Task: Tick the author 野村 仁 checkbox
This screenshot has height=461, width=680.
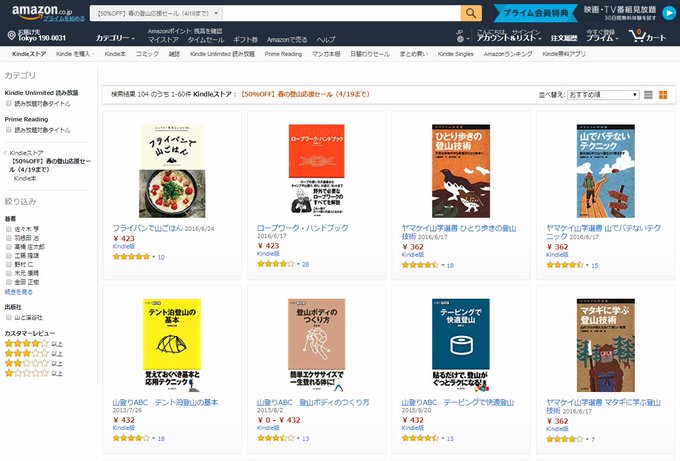Action: (9, 264)
